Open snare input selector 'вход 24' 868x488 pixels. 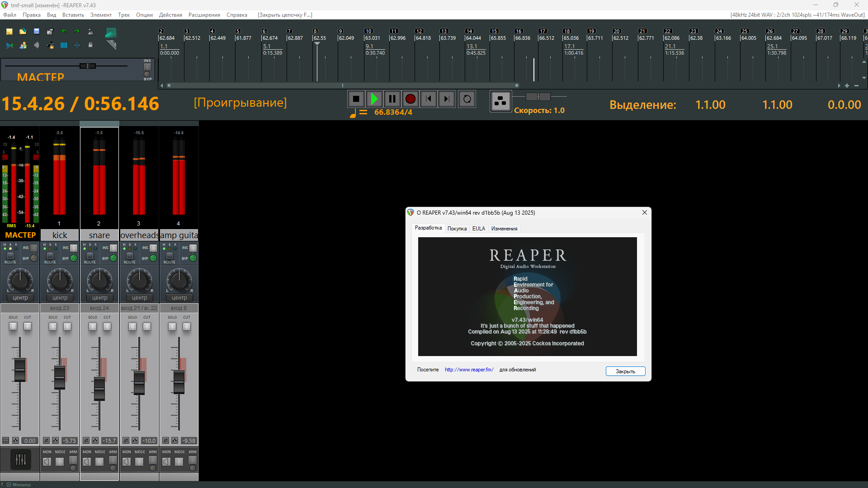[x=99, y=308]
